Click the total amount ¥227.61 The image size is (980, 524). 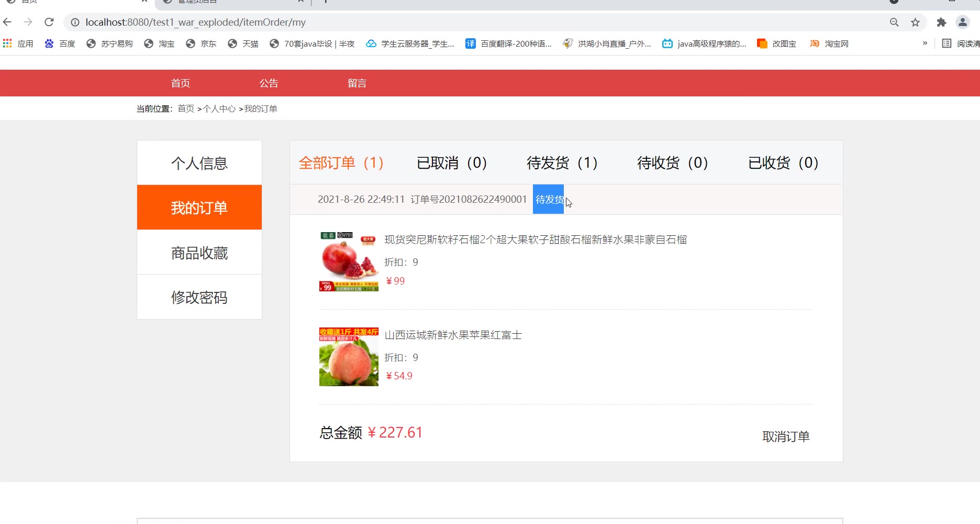pos(395,432)
